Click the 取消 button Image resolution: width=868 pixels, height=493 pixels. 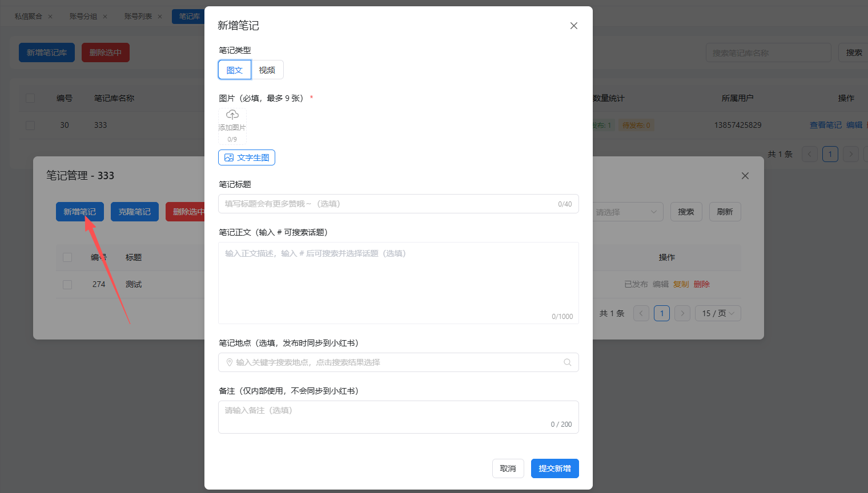point(508,468)
